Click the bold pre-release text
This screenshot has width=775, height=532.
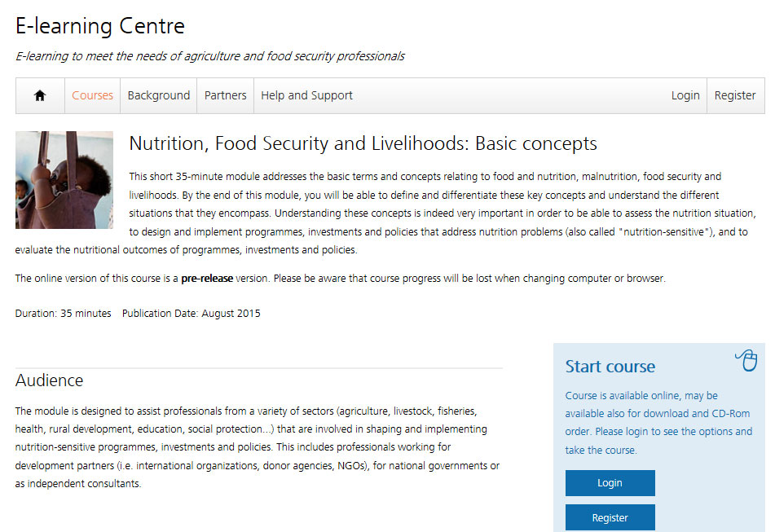(x=207, y=279)
